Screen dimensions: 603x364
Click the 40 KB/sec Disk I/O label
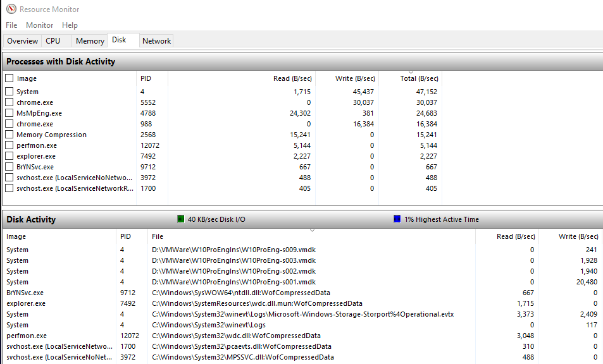[216, 219]
